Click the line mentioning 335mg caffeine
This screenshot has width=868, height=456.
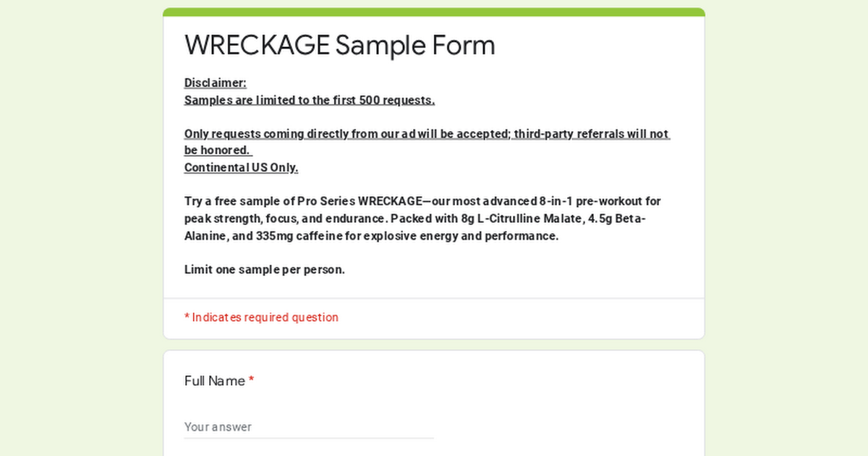[371, 236]
